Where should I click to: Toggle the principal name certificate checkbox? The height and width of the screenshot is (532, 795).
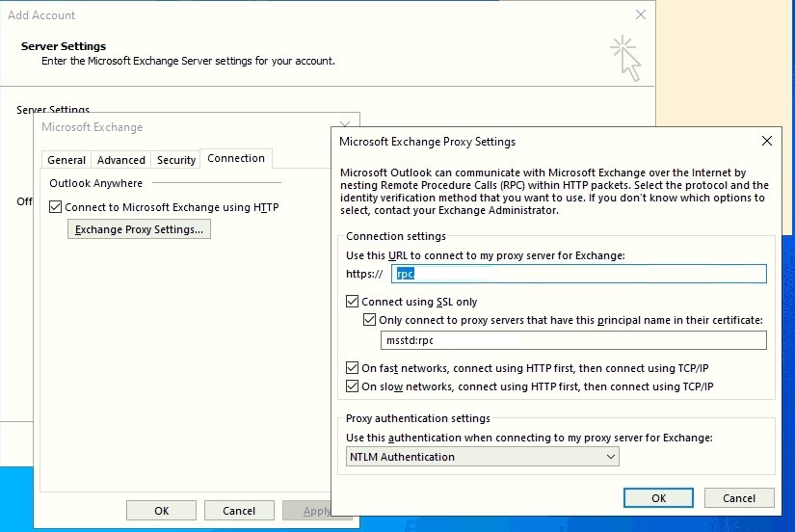point(370,320)
